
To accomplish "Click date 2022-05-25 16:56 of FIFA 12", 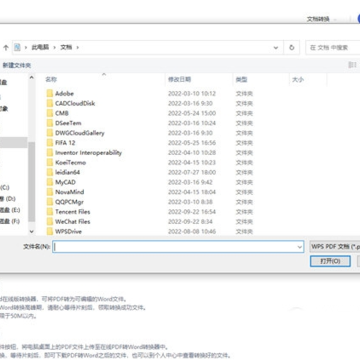I will pyautogui.click(x=192, y=143).
